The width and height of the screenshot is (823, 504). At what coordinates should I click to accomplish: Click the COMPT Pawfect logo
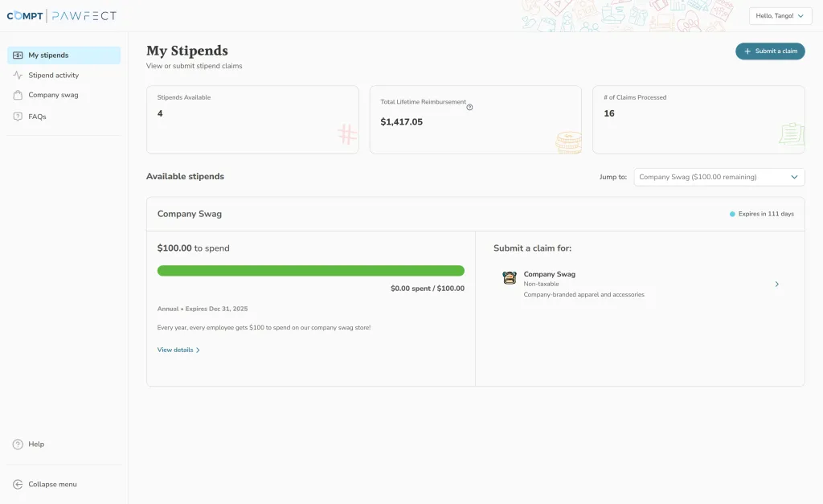pyautogui.click(x=60, y=14)
